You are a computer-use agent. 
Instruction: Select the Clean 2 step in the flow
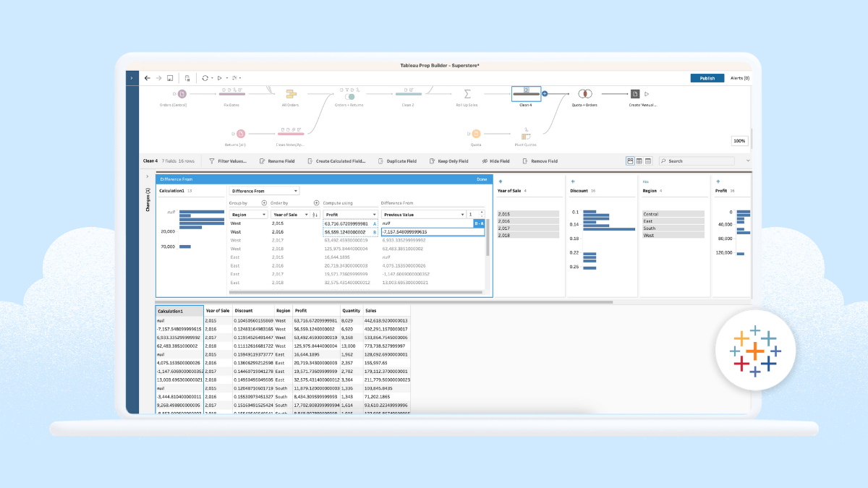409,93
